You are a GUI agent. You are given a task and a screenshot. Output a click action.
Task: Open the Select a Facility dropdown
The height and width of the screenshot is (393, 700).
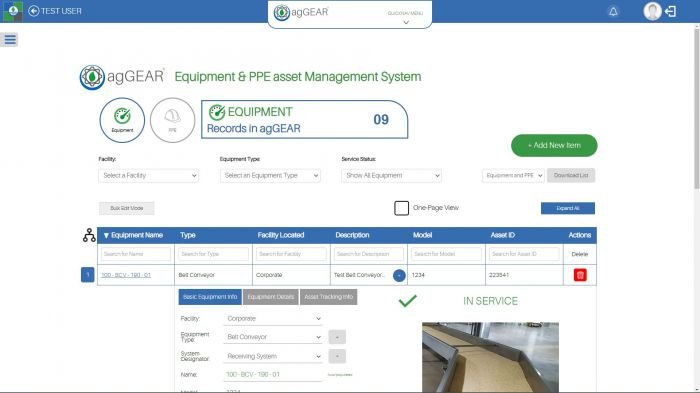pos(148,176)
